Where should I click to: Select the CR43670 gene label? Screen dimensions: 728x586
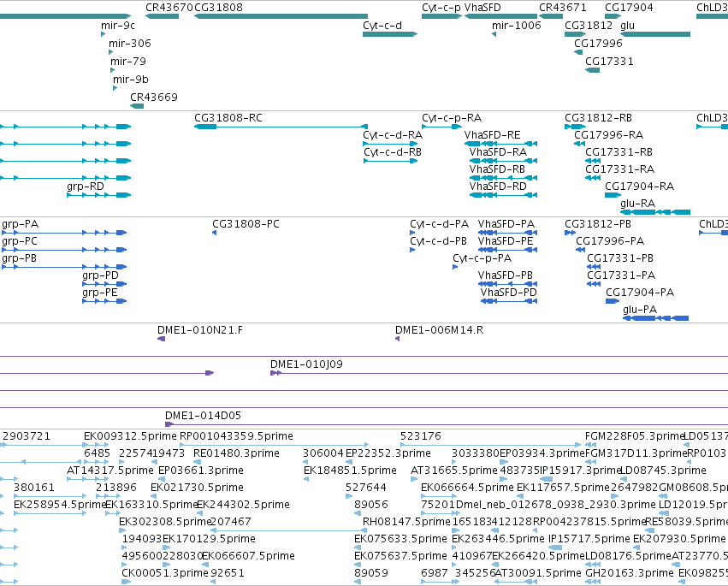(169, 8)
